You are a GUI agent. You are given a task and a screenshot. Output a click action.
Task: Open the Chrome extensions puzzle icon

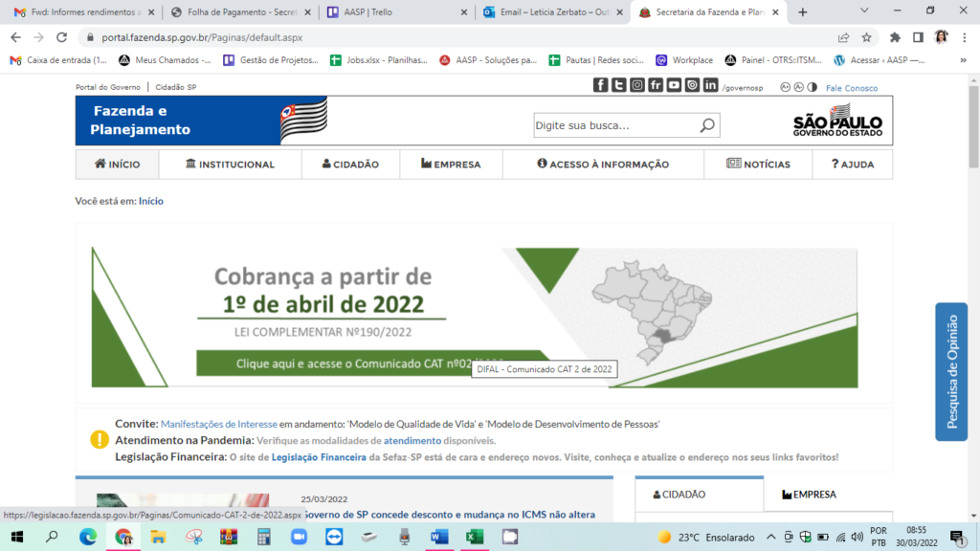895,37
